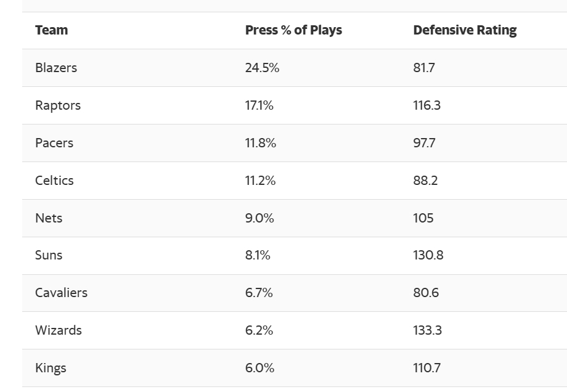Click the 24.5% press percentage value
Viewport: 567px width, 392px height.
262,68
